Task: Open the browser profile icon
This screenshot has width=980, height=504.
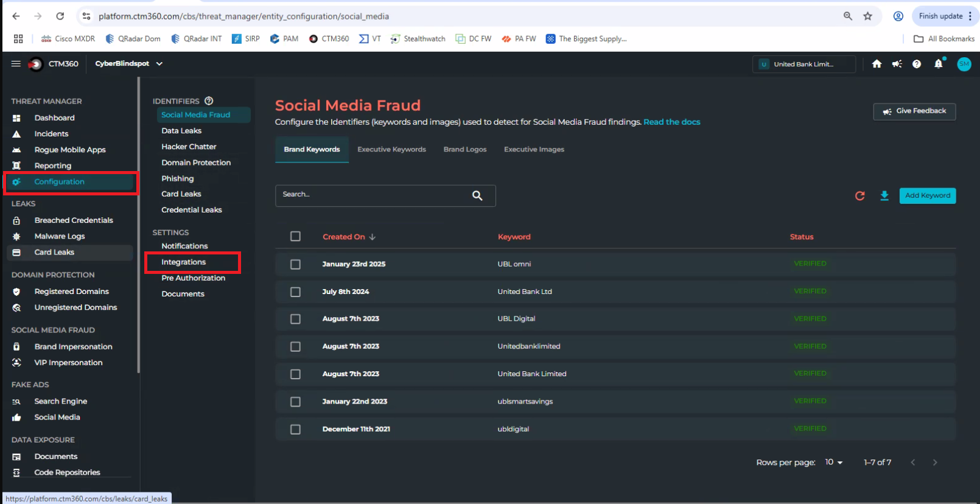Action: pos(898,16)
